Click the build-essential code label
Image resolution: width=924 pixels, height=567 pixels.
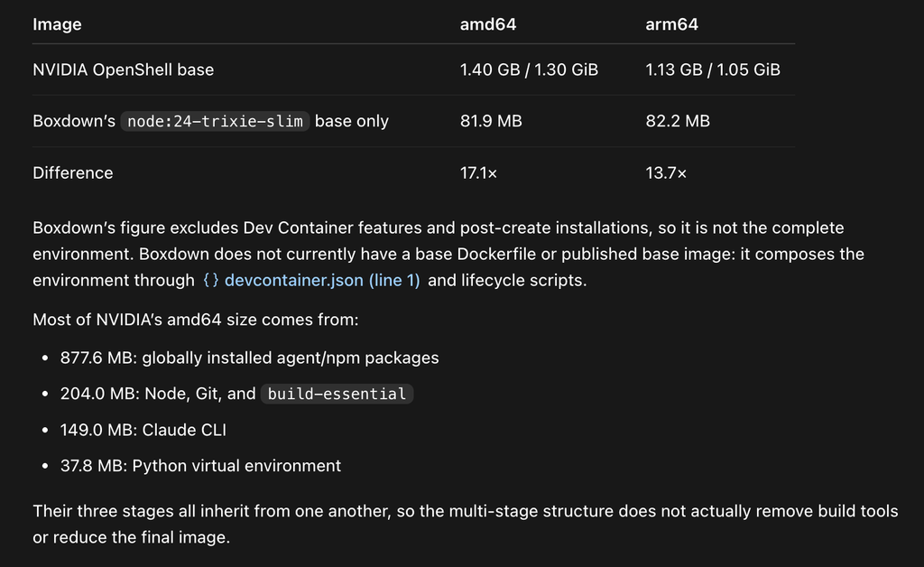click(x=337, y=394)
